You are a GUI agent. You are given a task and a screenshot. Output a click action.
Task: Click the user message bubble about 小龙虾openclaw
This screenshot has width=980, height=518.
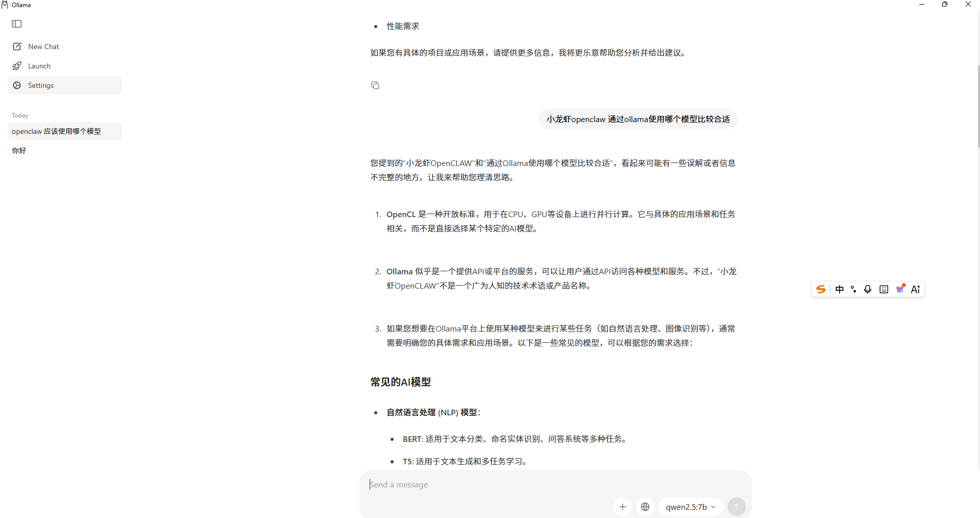pos(638,119)
